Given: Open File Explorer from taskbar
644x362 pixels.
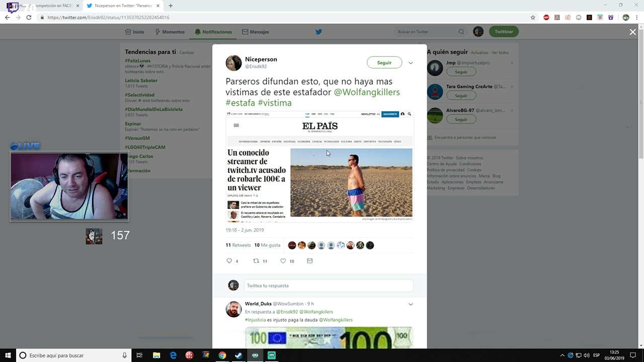Looking at the screenshot, I should click(x=156, y=355).
